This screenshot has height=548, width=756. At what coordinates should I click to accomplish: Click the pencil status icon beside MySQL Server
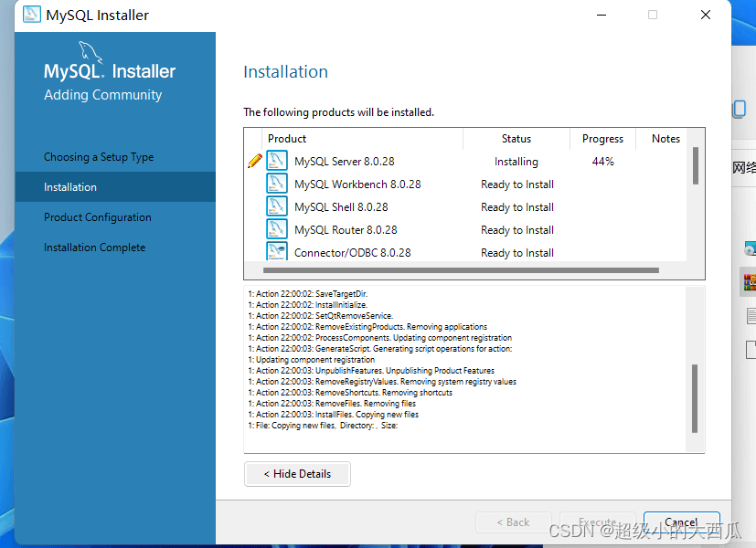click(254, 161)
